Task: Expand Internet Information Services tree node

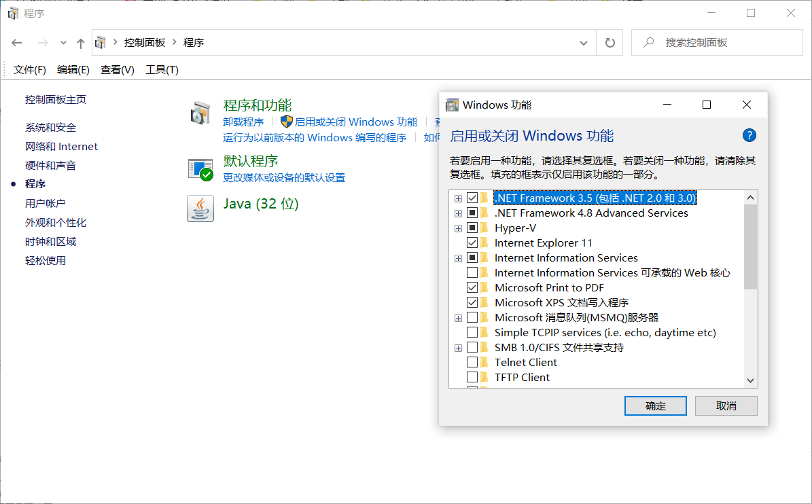Action: (458, 258)
